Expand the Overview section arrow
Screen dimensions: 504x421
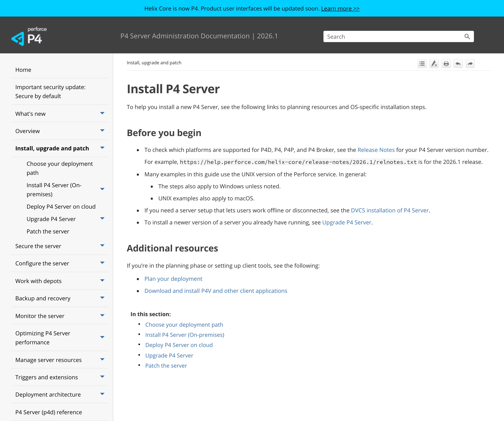[102, 130]
